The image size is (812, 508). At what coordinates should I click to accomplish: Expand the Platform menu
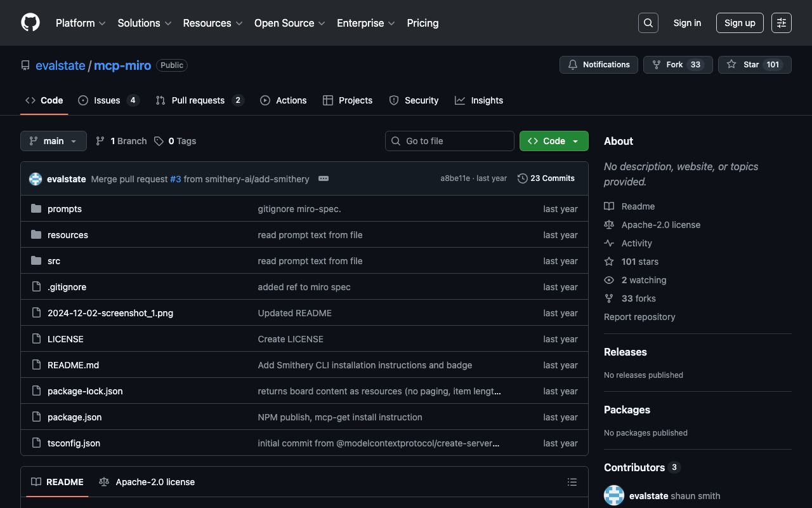(x=81, y=23)
